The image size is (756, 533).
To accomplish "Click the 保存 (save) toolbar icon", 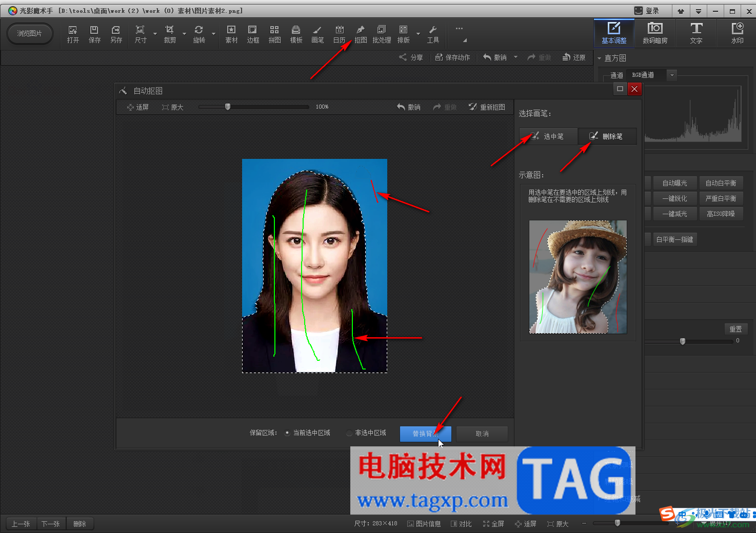I will click(x=94, y=34).
